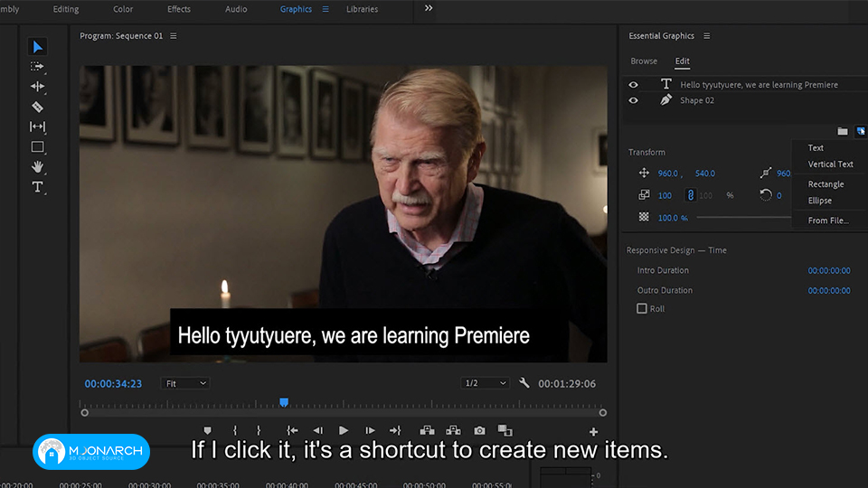Screen dimensions: 868x488
Task: Click the New Layer icon
Action: point(861,131)
